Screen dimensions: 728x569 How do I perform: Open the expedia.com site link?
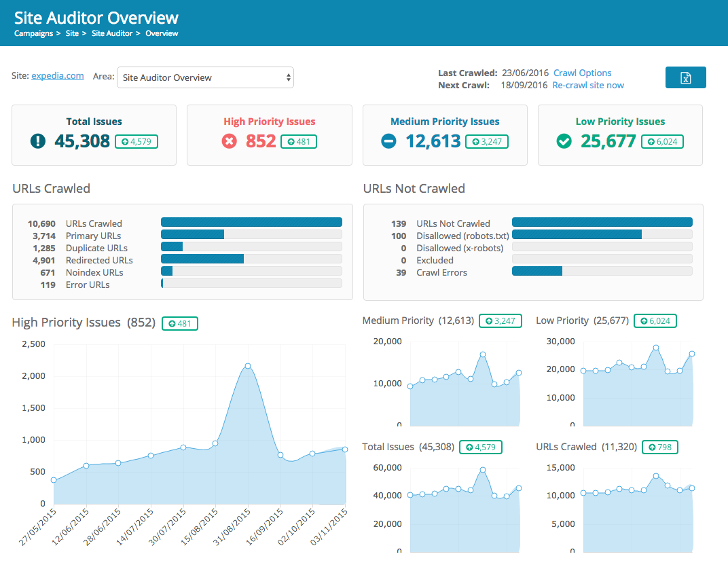(58, 76)
